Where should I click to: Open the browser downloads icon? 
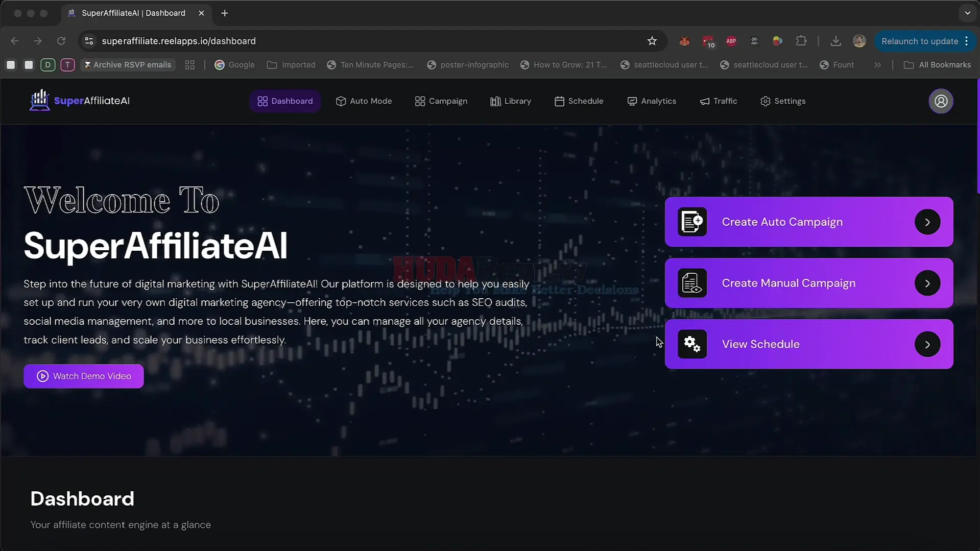[x=835, y=41]
